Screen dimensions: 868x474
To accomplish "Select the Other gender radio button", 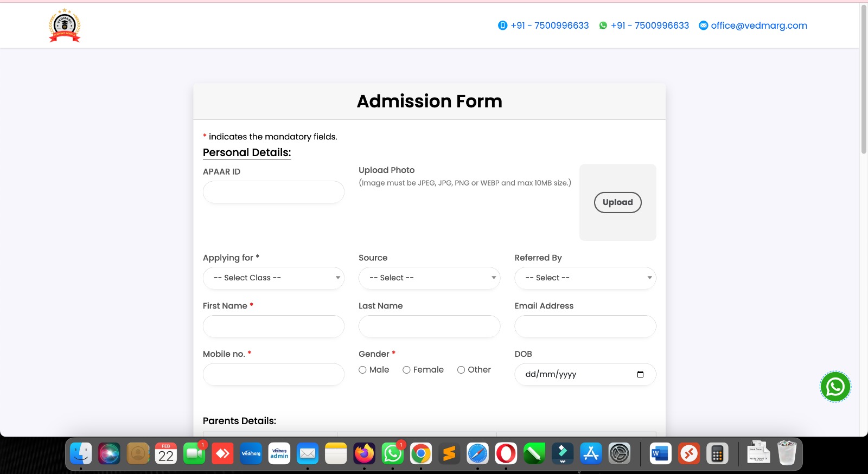I will [x=461, y=370].
